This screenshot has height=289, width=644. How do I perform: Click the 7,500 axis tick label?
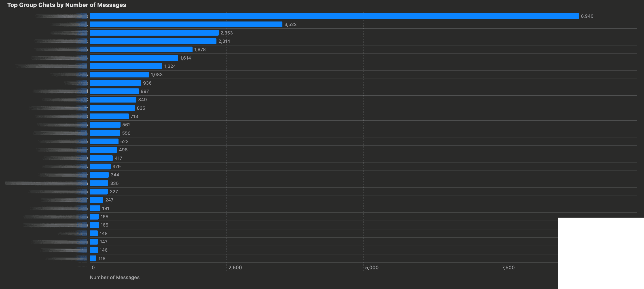point(509,268)
